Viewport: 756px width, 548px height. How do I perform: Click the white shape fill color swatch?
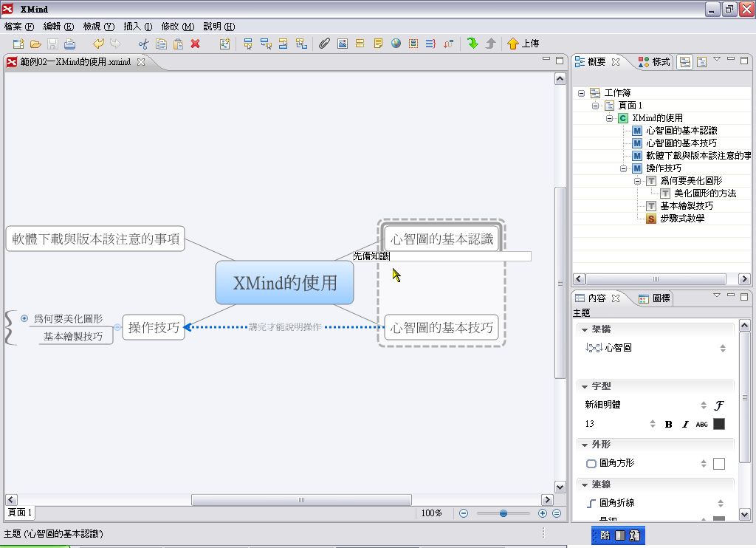pos(719,464)
